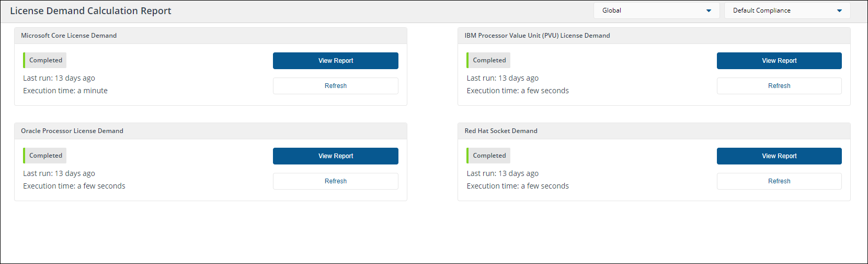View the Red Hat Socket Demand report
Image resolution: width=868 pixels, height=264 pixels.
(x=779, y=156)
